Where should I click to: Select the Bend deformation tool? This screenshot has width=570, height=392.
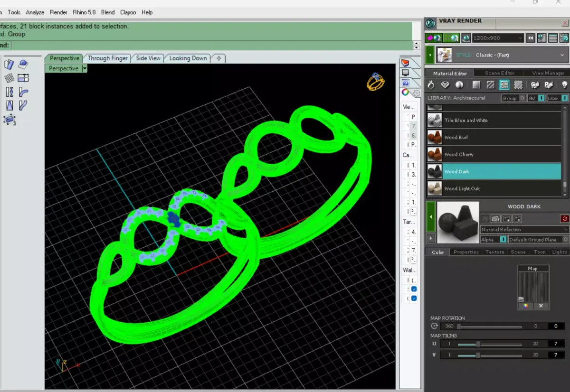23,92
